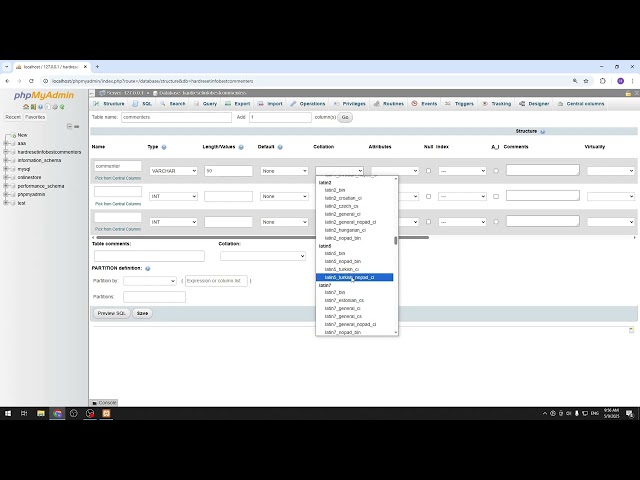
Task: Click the phpMyAdmin home icon in sidebar
Action: 26,107
